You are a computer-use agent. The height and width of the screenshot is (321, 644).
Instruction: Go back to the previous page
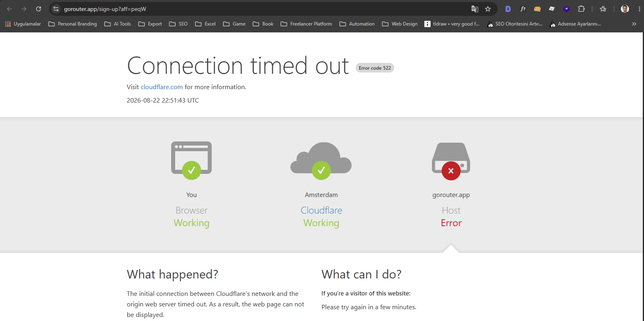[x=9, y=9]
